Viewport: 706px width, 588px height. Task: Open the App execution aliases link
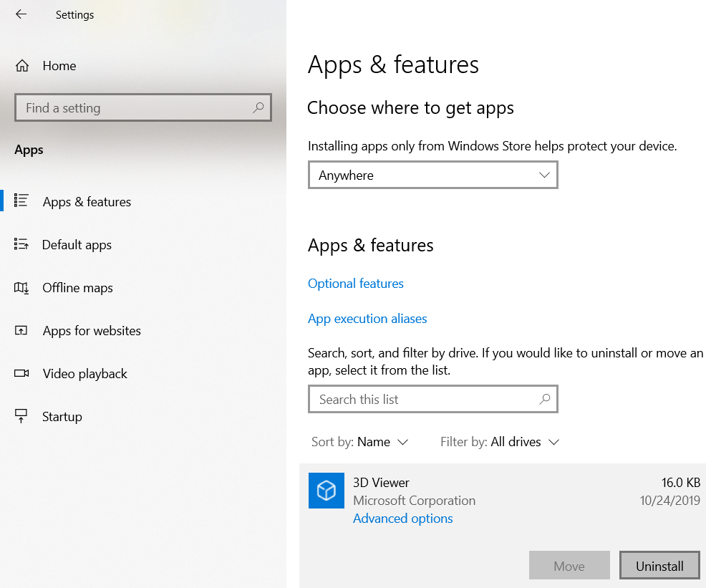pyautogui.click(x=367, y=319)
